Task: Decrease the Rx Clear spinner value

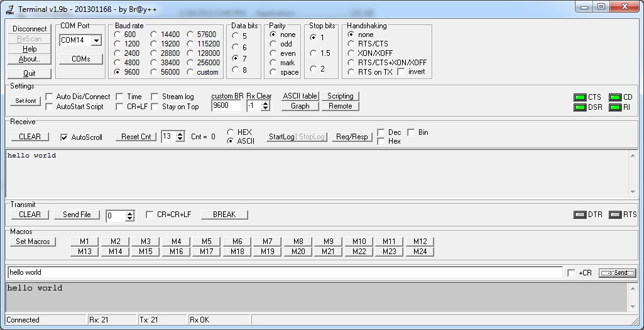Action: click(266, 109)
